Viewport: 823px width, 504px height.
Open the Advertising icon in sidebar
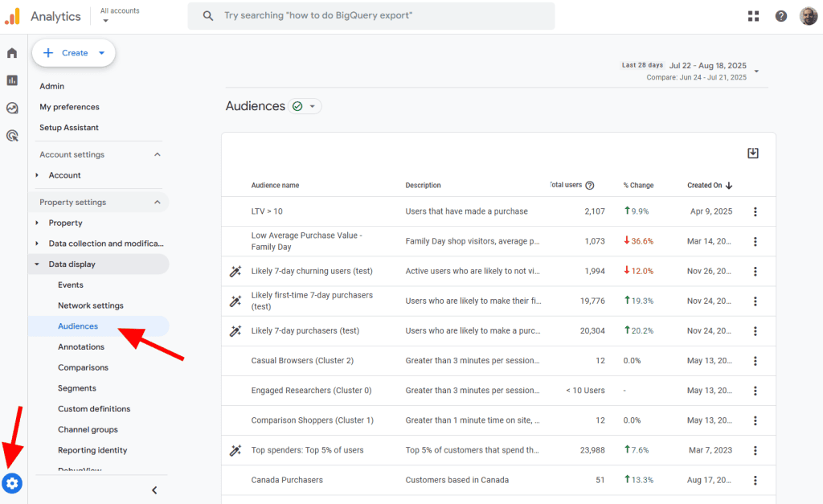coord(12,136)
